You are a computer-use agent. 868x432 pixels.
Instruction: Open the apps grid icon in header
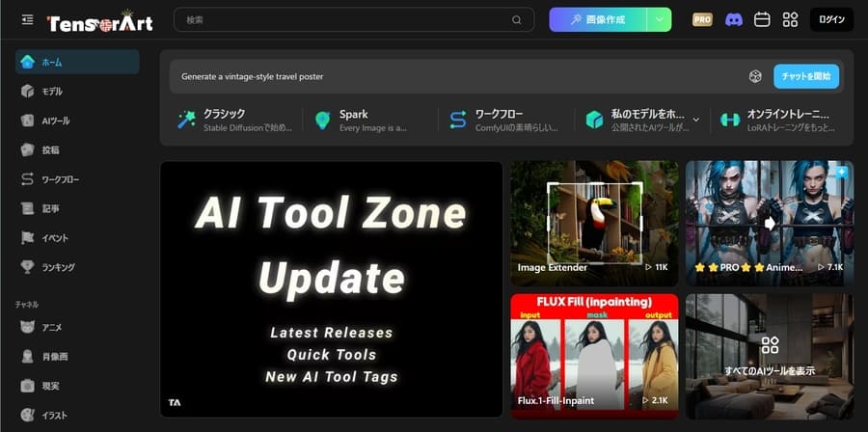pyautogui.click(x=791, y=20)
